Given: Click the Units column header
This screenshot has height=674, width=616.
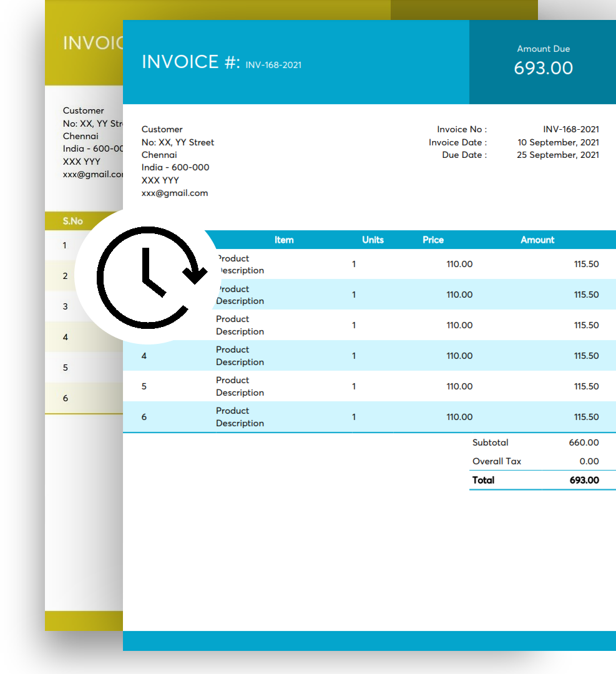Looking at the screenshot, I should tap(373, 240).
